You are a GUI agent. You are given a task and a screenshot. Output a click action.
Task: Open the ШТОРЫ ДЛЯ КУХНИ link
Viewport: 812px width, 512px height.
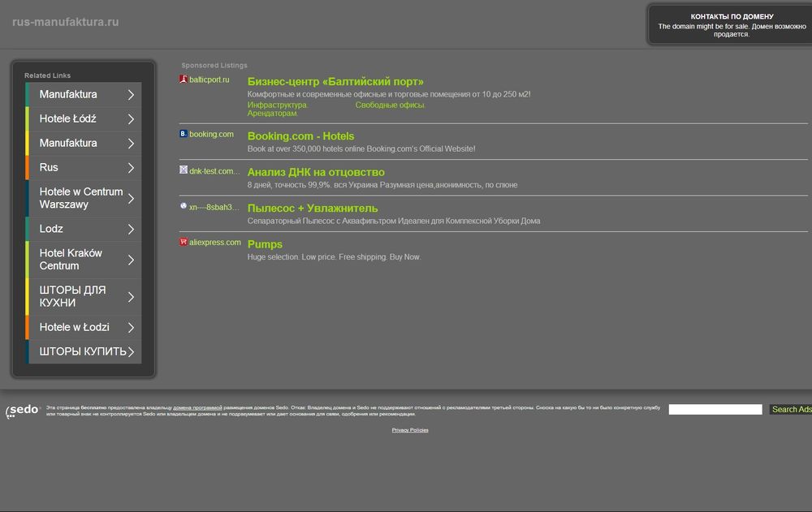point(72,296)
